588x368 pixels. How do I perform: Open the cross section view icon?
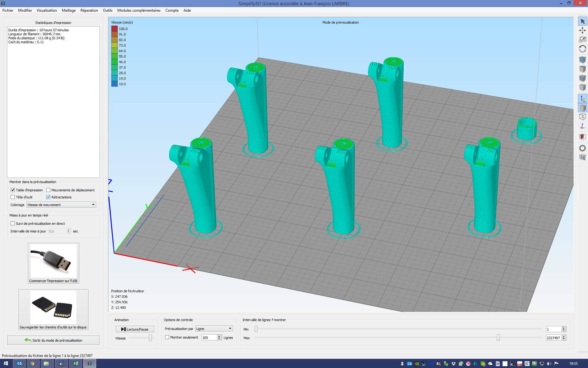click(x=582, y=137)
